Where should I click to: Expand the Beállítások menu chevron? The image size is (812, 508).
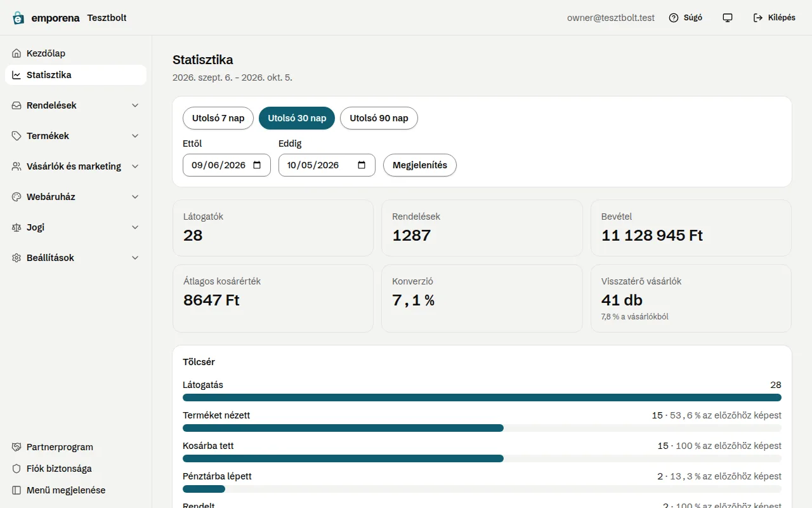(135, 258)
